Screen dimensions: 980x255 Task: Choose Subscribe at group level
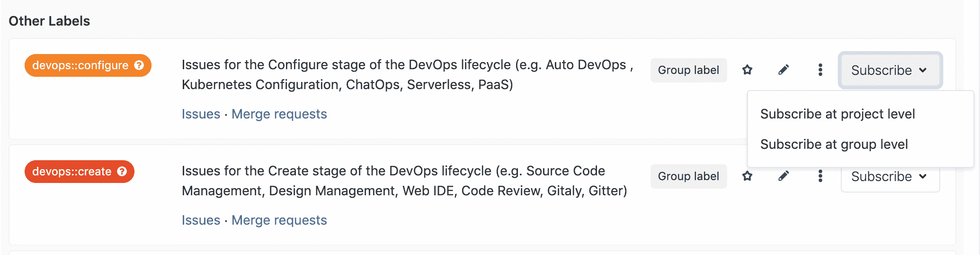point(834,145)
